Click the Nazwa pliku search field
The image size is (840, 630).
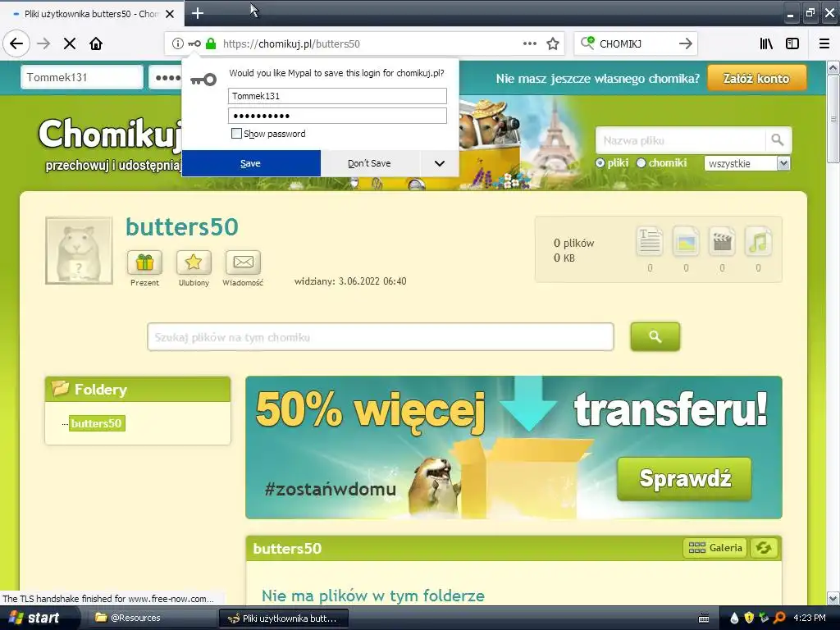680,140
